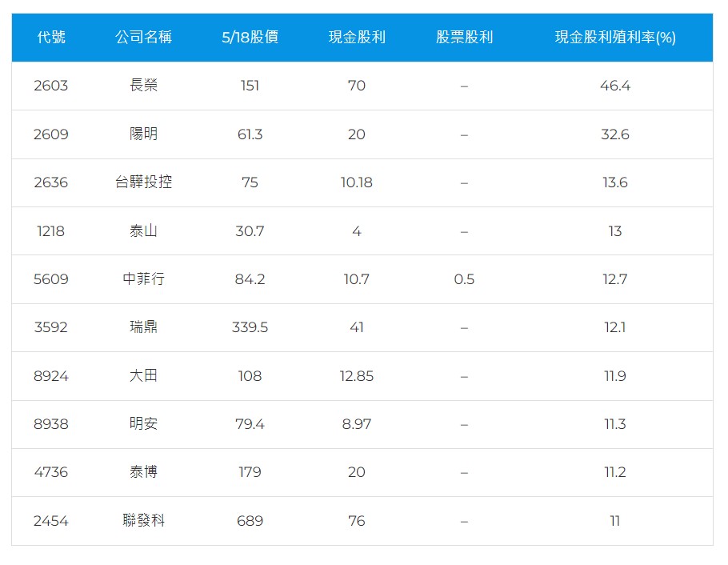Click the 5/18股價 column header
This screenshot has width=728, height=565.
pos(250,37)
